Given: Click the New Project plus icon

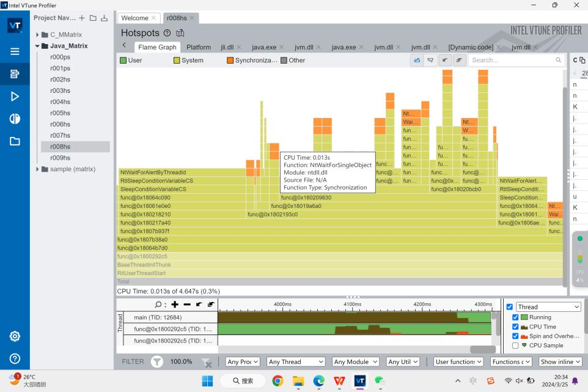Looking at the screenshot, I should 82,18.
